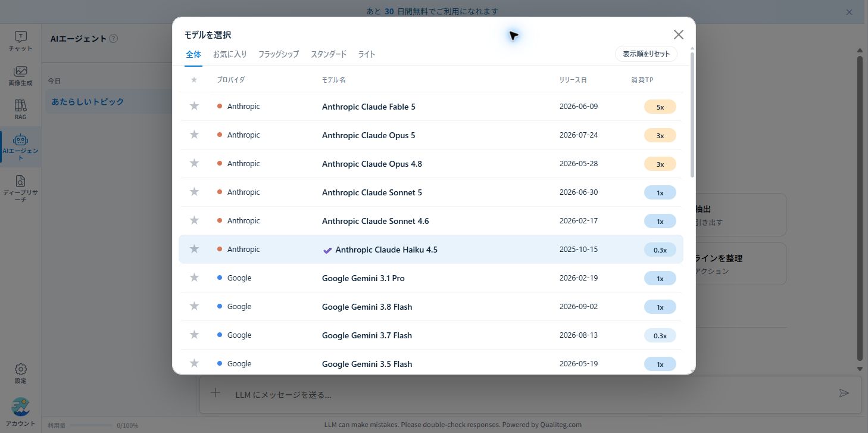The height and width of the screenshot is (433, 868).
Task: Favorite Anthropic Claude Sonnet 5 with star
Action: pos(194,192)
